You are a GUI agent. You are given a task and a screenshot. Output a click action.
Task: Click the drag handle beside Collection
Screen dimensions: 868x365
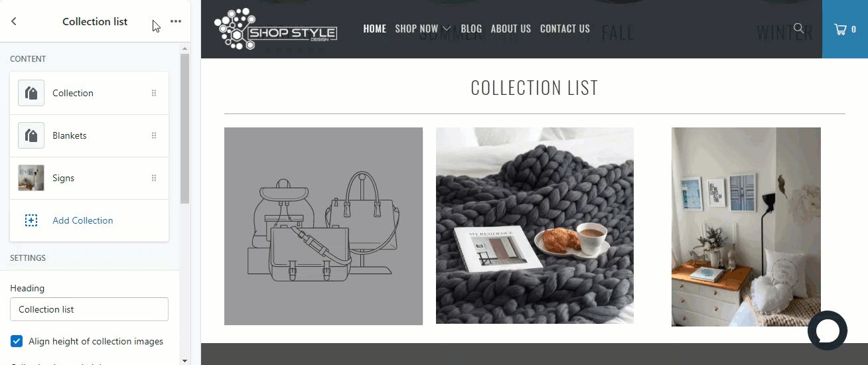(154, 93)
